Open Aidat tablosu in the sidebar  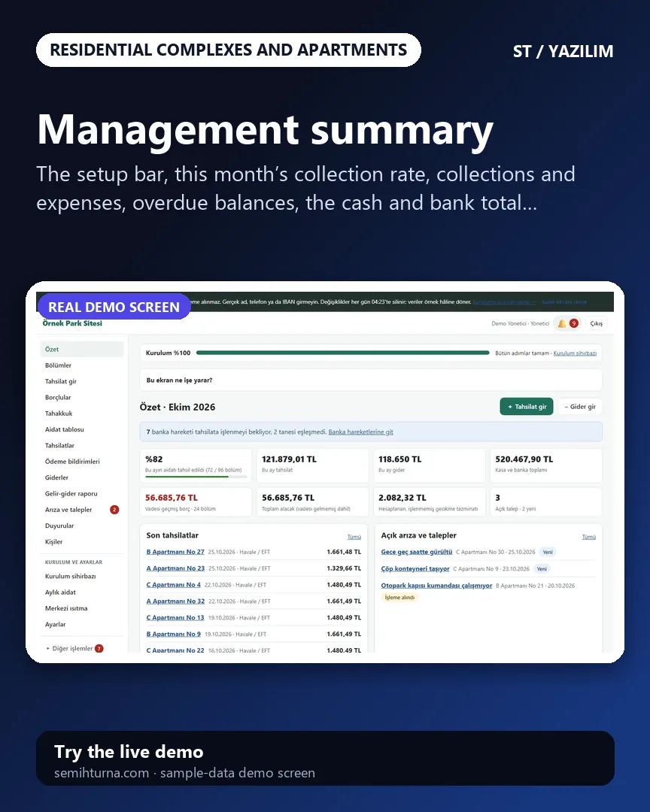82,429
